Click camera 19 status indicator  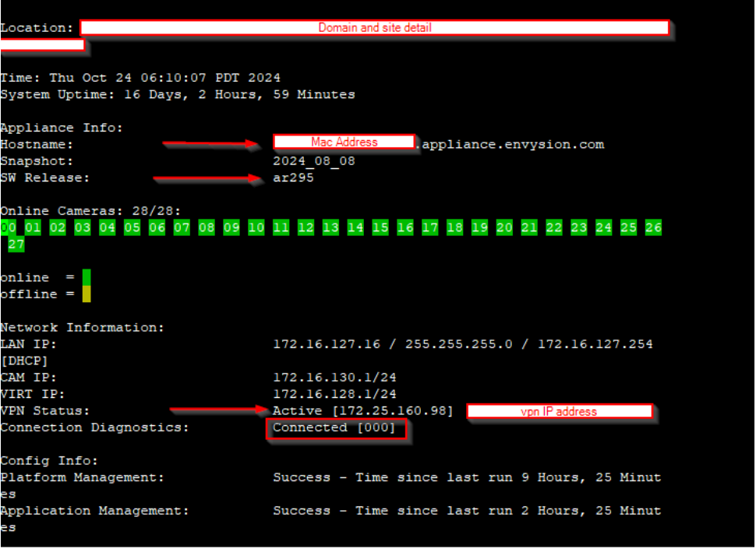pyautogui.click(x=479, y=227)
